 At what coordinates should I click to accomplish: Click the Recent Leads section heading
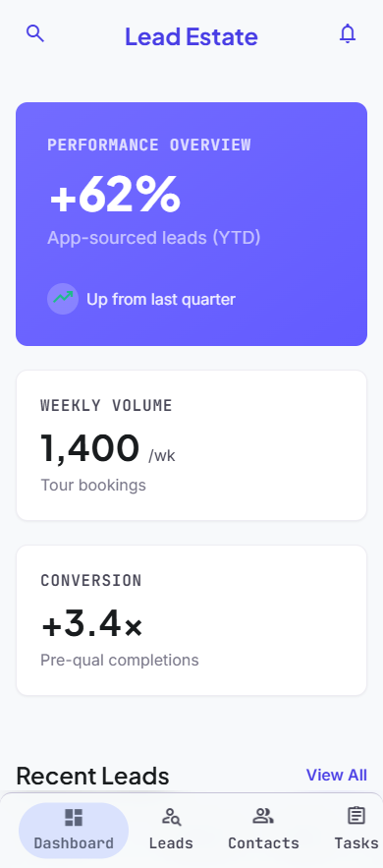[x=92, y=776]
